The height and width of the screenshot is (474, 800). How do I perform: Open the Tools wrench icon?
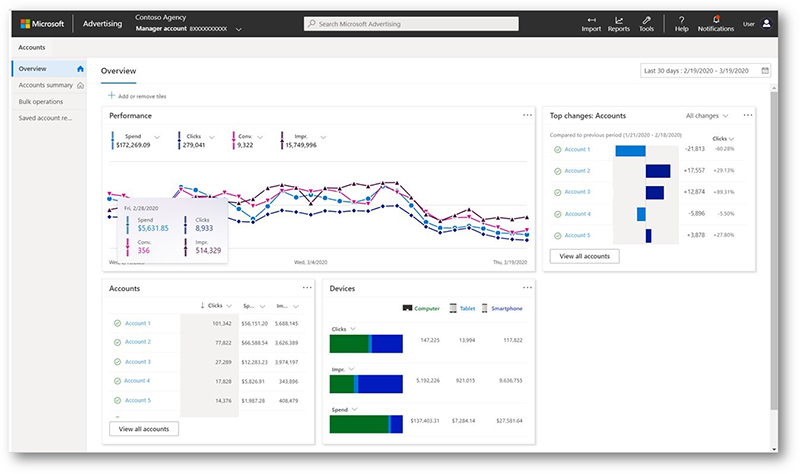(646, 20)
